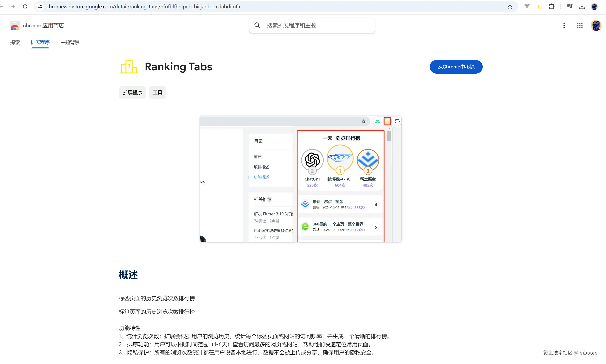
Task: Click the Vue devtools extension icon
Action: click(527, 6)
